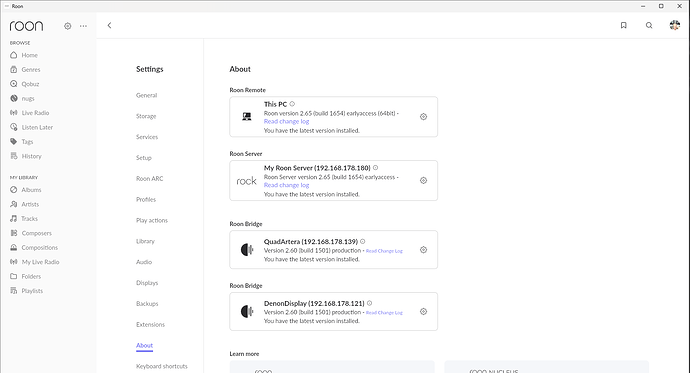Open Extensions settings section

click(x=150, y=325)
